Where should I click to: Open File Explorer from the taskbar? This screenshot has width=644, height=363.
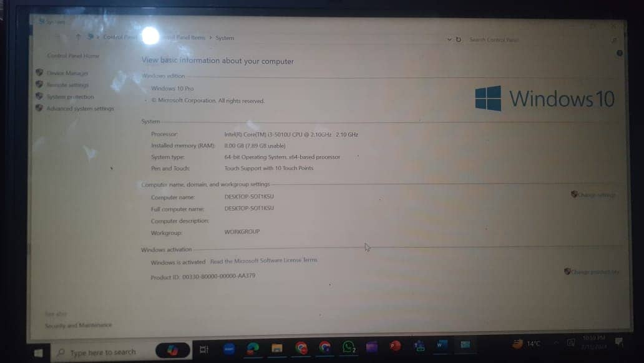click(277, 348)
